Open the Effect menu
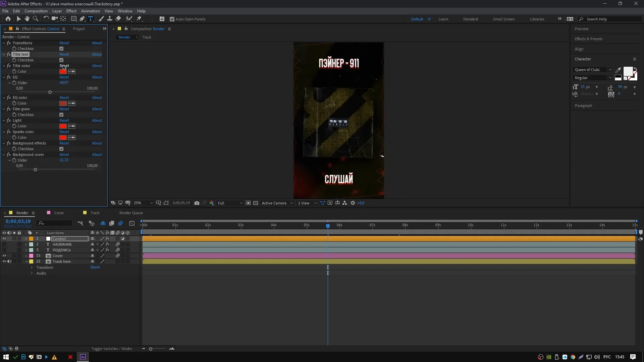 [71, 11]
